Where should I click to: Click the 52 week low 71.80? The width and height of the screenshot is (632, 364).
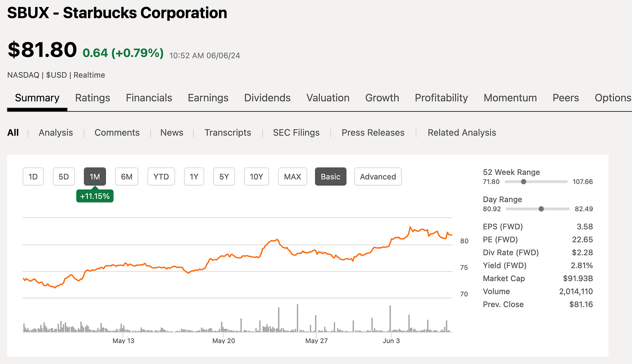tap(492, 182)
